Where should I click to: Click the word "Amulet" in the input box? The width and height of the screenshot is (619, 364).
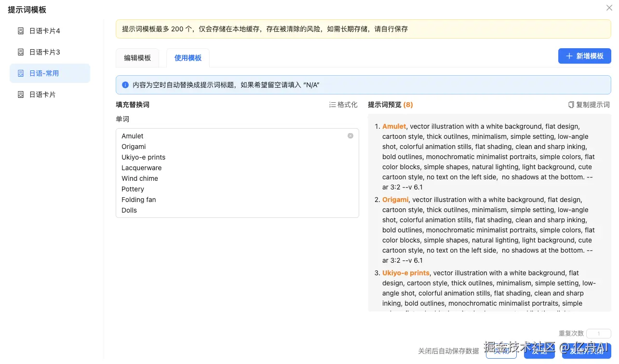(133, 136)
